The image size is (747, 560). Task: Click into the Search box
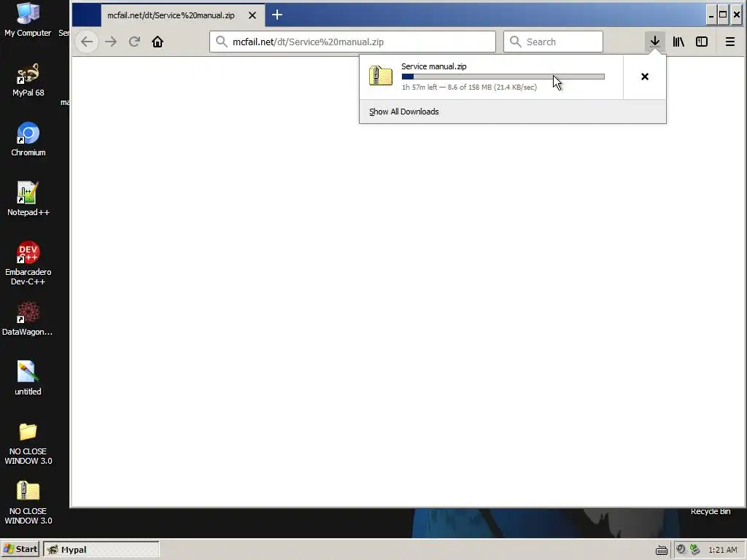553,42
